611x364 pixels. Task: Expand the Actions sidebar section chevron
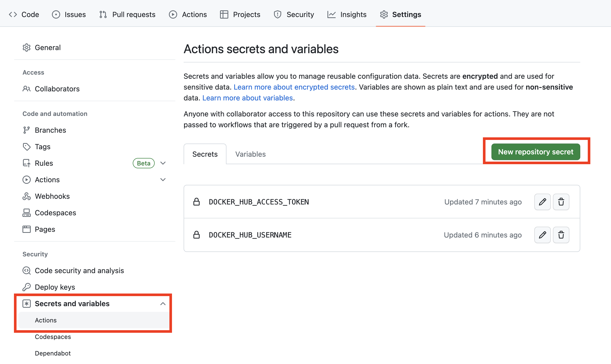point(163,180)
